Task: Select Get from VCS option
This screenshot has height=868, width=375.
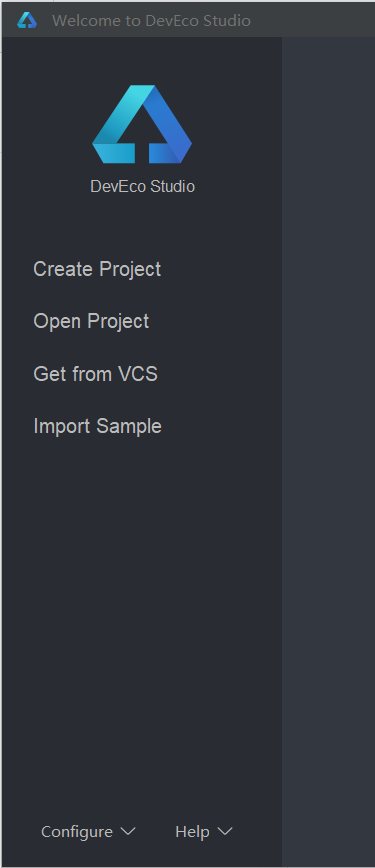Action: (95, 374)
